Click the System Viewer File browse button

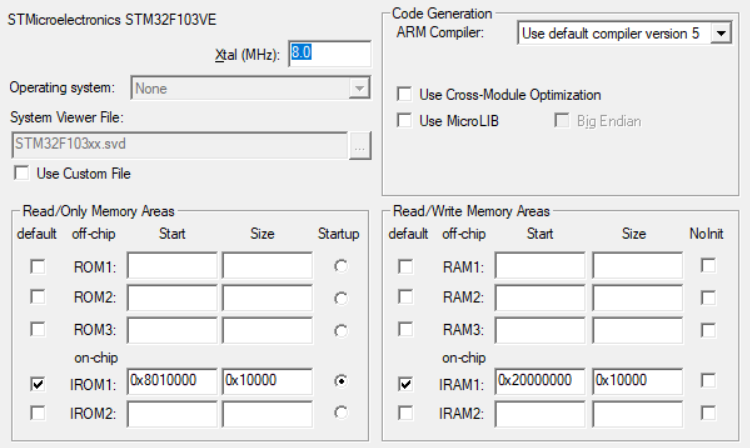coord(360,145)
